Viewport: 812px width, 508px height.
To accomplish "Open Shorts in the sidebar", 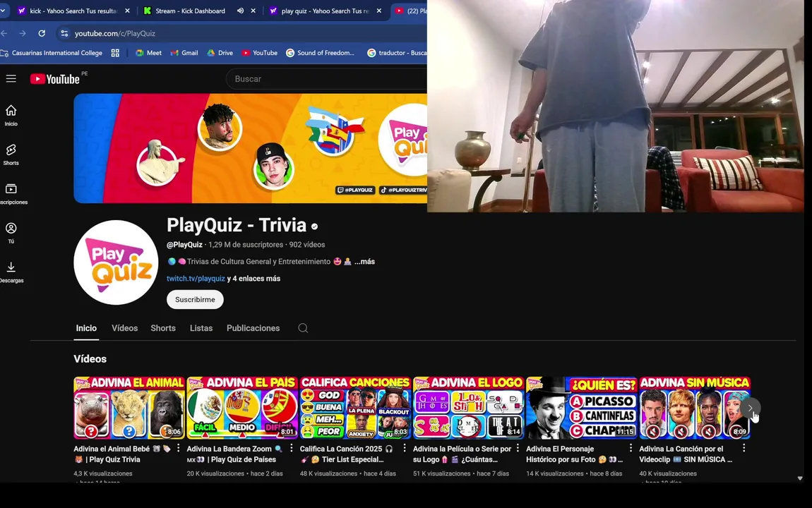I will pyautogui.click(x=11, y=155).
